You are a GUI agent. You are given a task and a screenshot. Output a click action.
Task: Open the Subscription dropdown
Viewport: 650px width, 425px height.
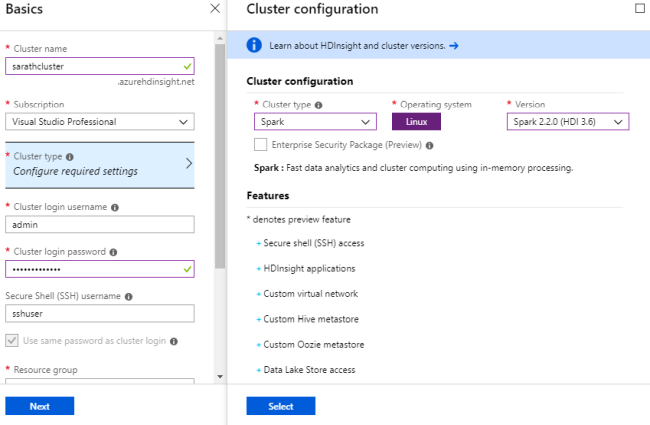(100, 122)
